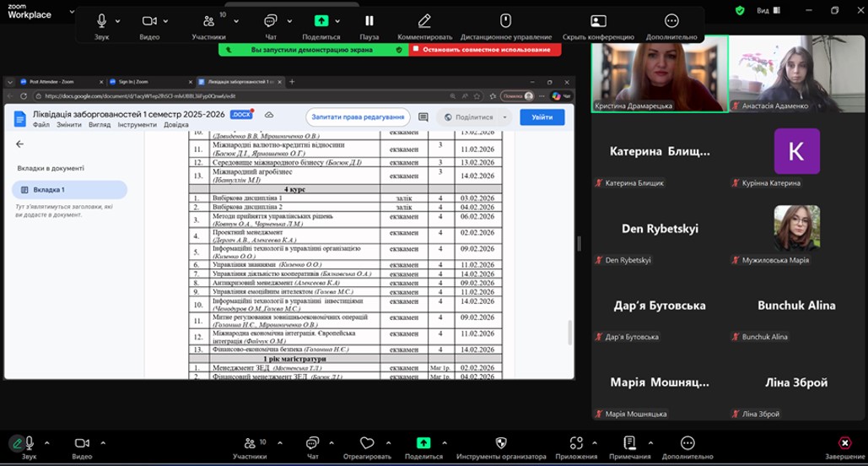Close tabs sidebar with back arrow
Viewport: 868px width, 466px height.
pyautogui.click(x=20, y=144)
